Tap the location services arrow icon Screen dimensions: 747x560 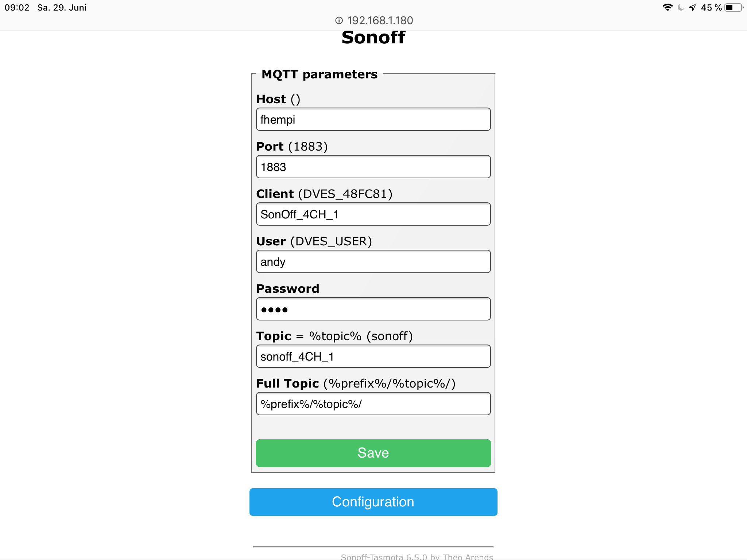pos(692,7)
